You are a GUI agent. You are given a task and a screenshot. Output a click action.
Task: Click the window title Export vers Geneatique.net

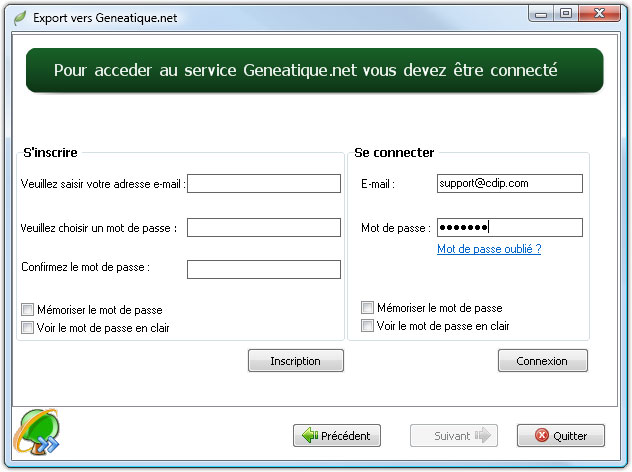105,18
